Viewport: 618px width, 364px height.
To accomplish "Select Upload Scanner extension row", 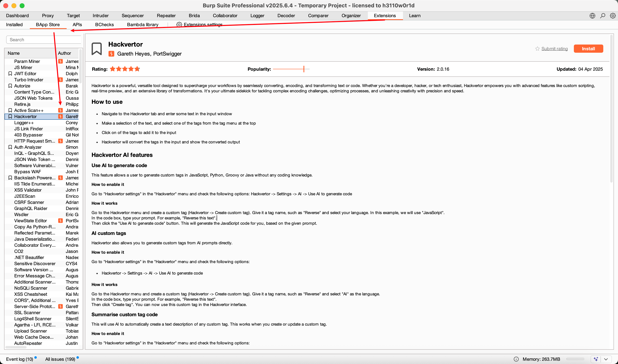I will point(42,331).
